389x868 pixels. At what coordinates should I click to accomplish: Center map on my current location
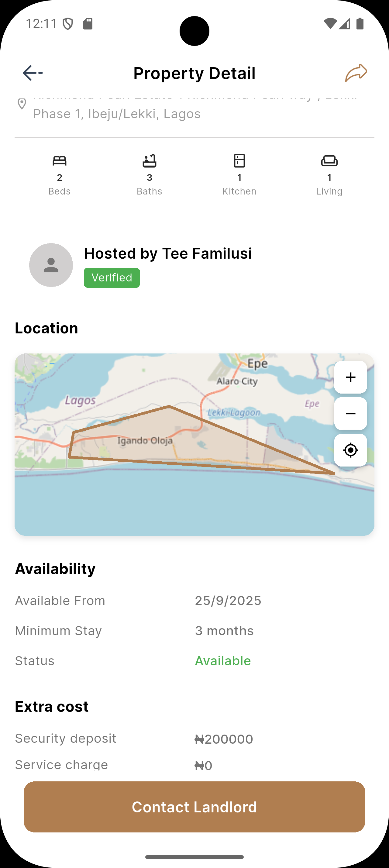pyautogui.click(x=350, y=450)
